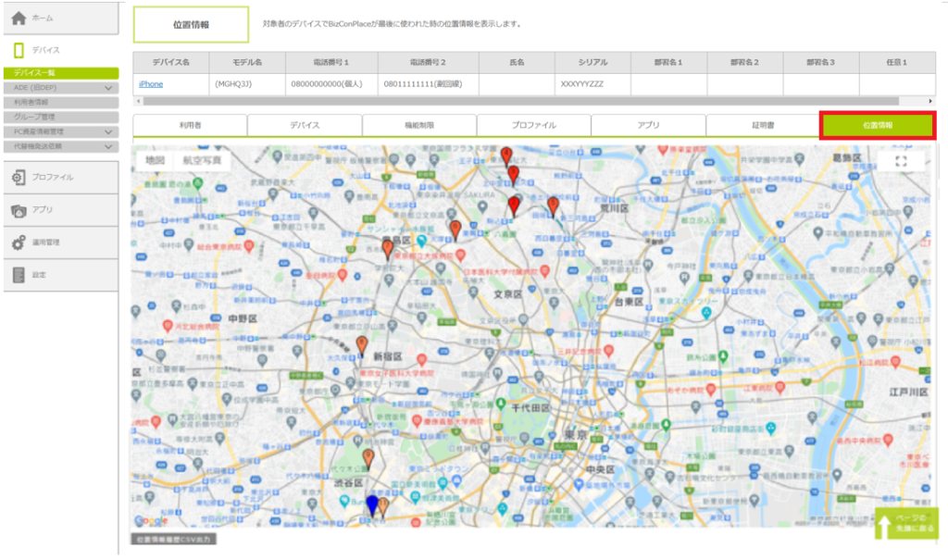Expand the PC資産情報管理 submenu
The image size is (948, 560).
[109, 132]
